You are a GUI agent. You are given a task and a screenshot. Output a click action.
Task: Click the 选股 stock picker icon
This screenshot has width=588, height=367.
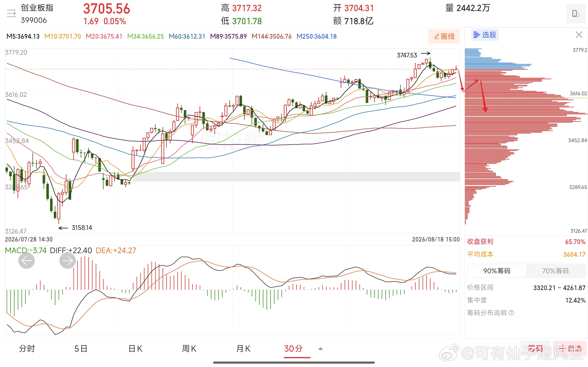(485, 35)
